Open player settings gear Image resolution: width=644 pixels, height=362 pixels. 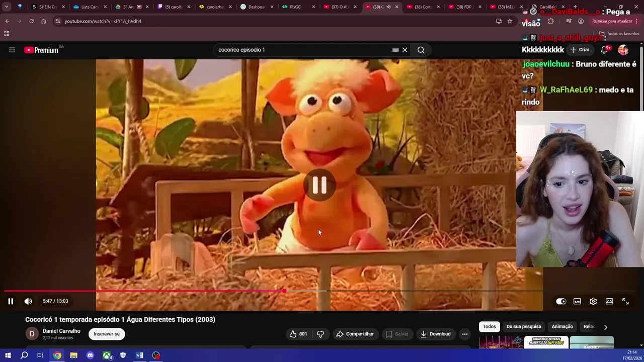coord(593,301)
